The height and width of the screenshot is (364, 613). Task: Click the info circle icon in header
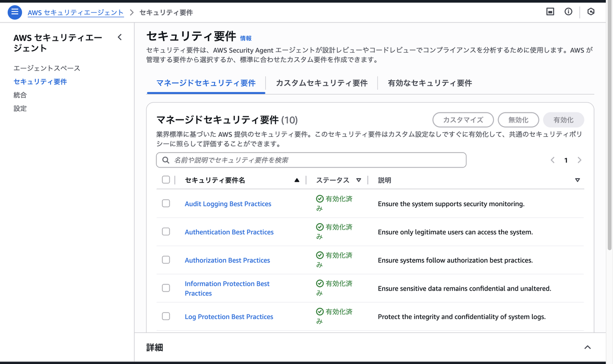point(568,12)
